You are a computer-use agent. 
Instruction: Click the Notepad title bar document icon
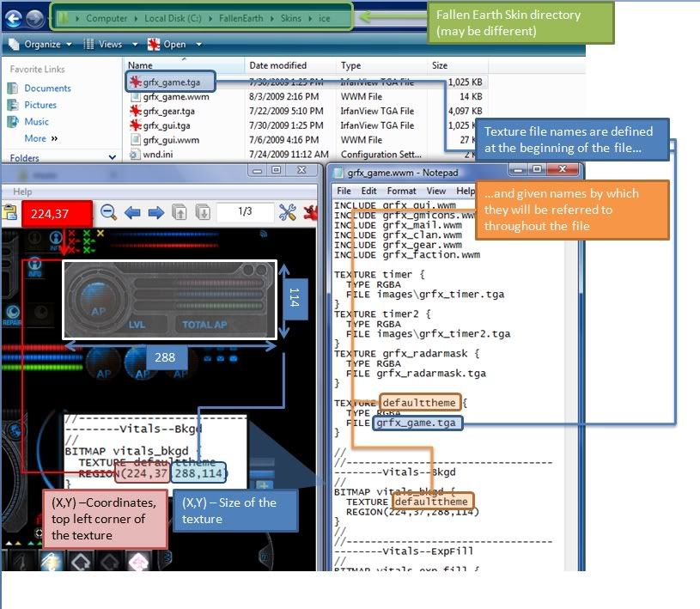point(339,173)
